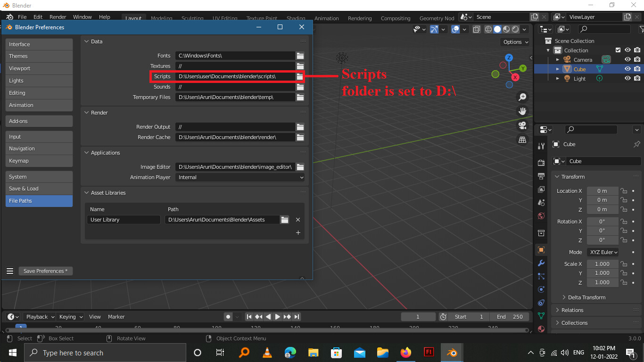Viewport: 644px width, 362px height.
Task: Click the proportional editing icon in viewport header
Action: (x=455, y=29)
